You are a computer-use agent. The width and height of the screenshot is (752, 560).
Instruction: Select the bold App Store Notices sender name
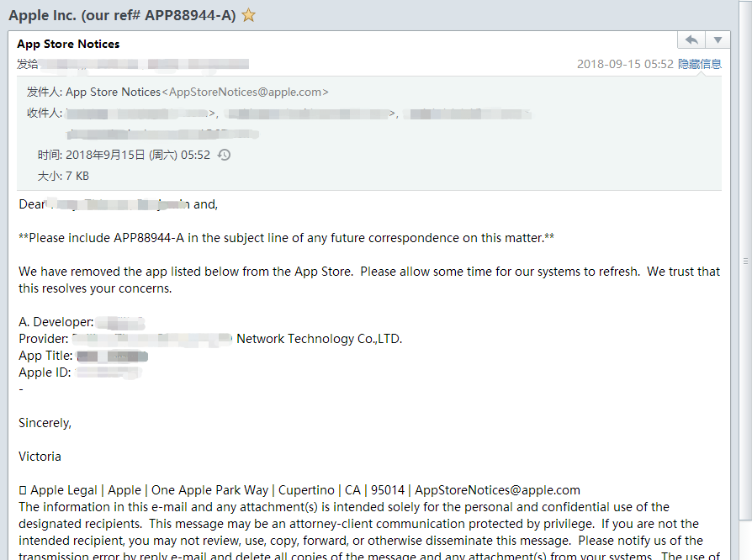pyautogui.click(x=68, y=44)
